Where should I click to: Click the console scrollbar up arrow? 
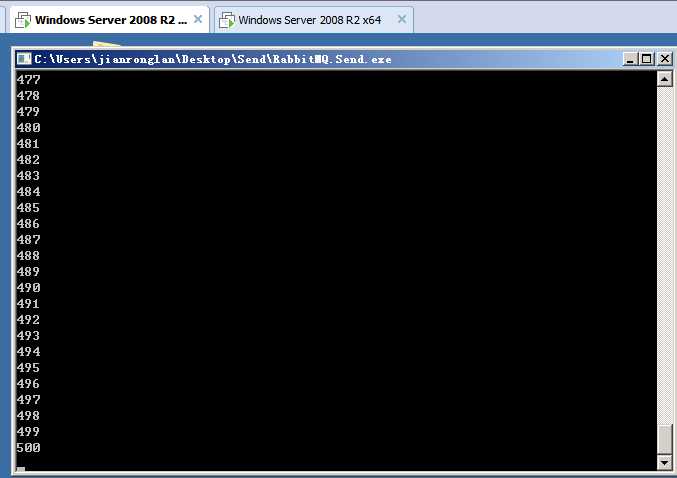664,79
